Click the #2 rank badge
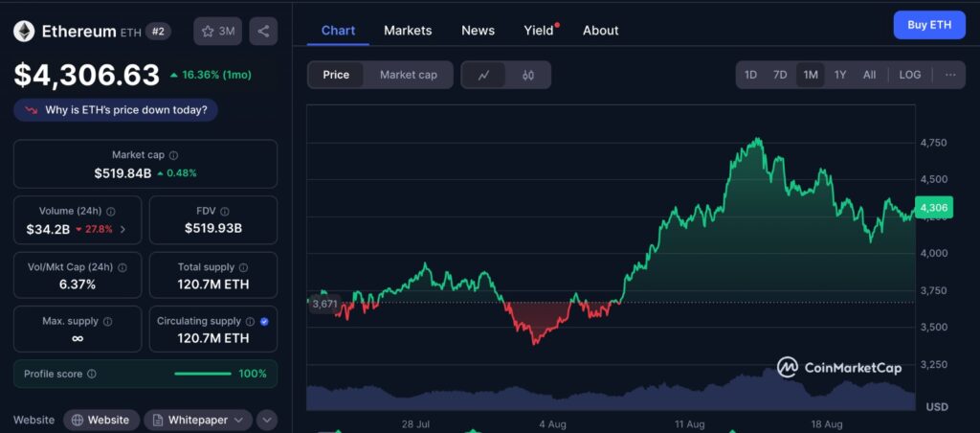Image resolution: width=980 pixels, height=433 pixels. tap(158, 32)
